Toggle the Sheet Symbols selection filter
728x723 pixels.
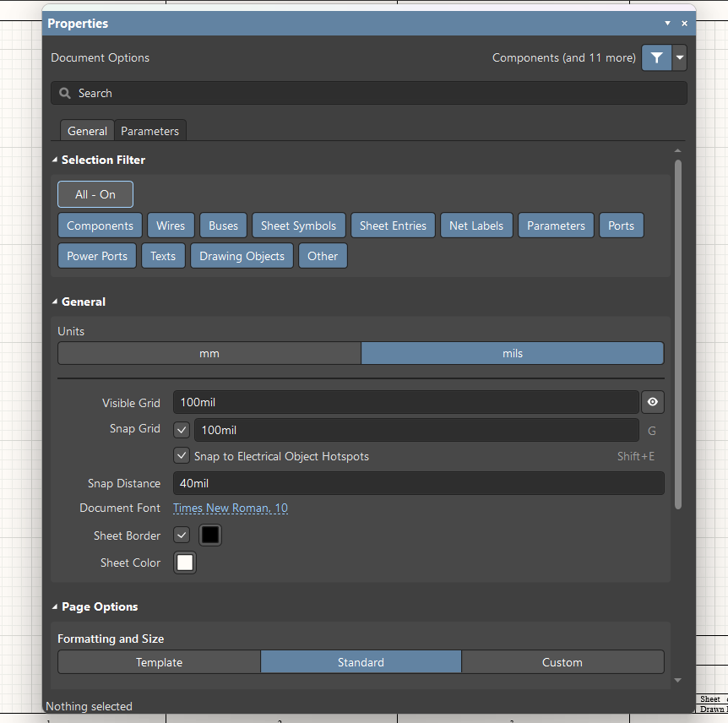click(298, 226)
